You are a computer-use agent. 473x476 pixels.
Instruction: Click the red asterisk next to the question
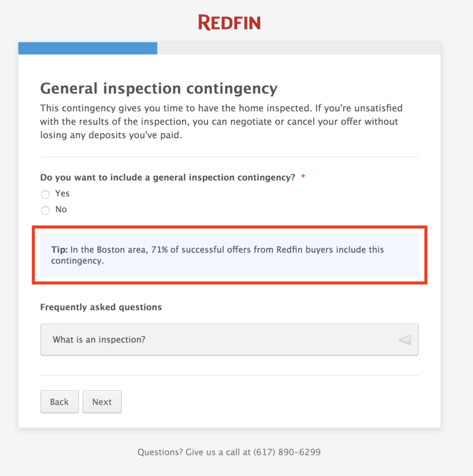click(303, 177)
